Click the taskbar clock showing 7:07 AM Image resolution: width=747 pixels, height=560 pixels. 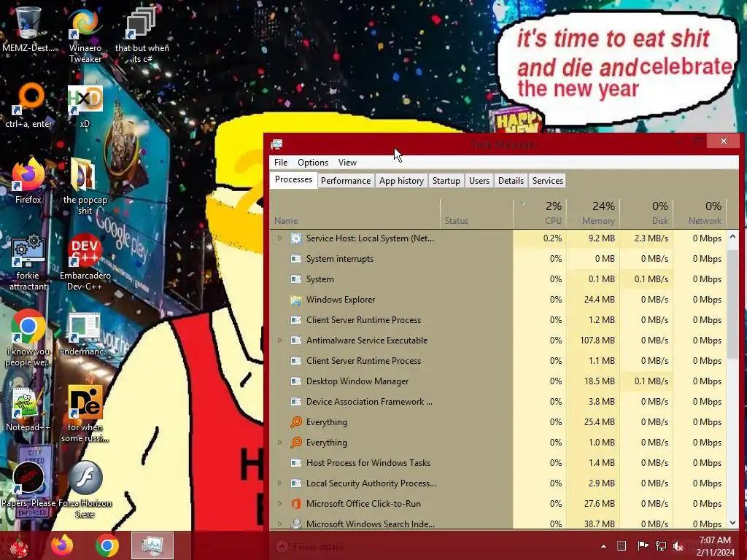click(x=715, y=546)
